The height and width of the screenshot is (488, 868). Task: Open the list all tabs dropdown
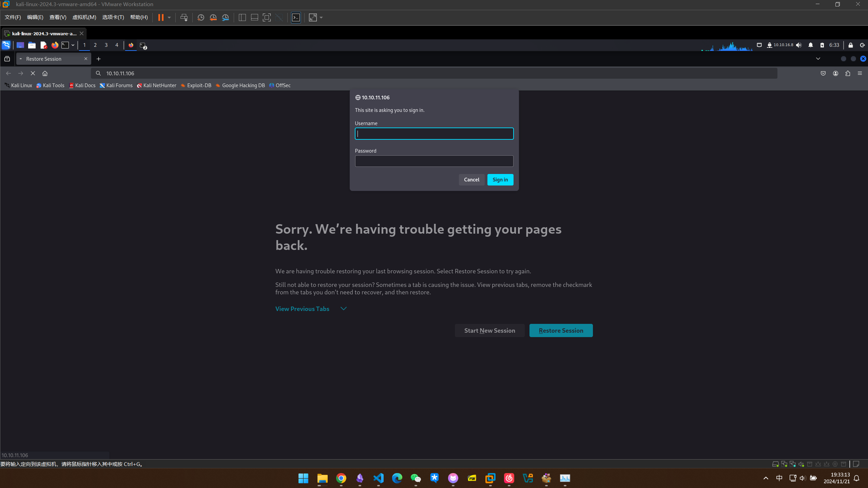(x=818, y=59)
